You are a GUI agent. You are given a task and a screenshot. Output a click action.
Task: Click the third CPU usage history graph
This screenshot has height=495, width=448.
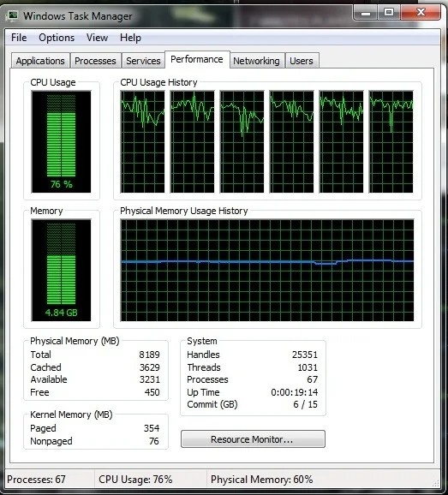pyautogui.click(x=242, y=142)
